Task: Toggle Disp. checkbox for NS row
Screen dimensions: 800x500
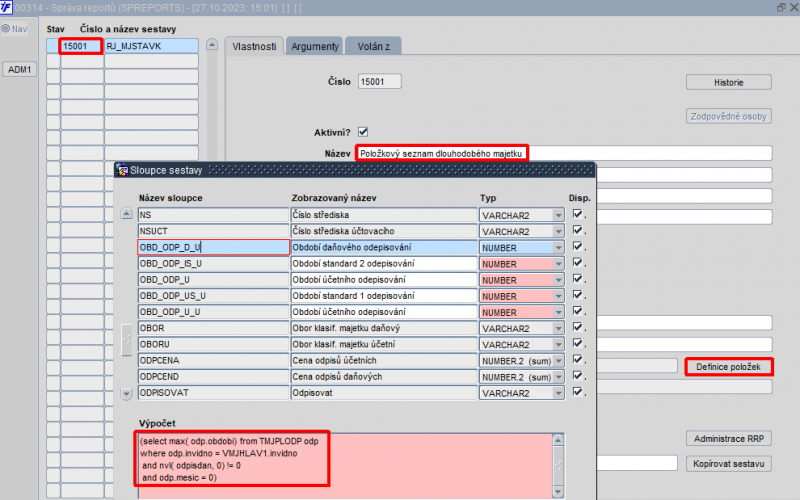Action: [578, 214]
